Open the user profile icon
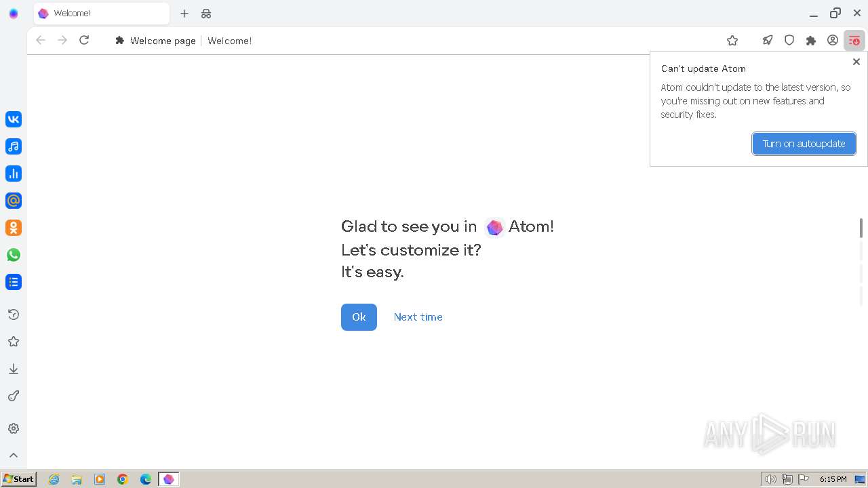The image size is (868, 488). (833, 41)
